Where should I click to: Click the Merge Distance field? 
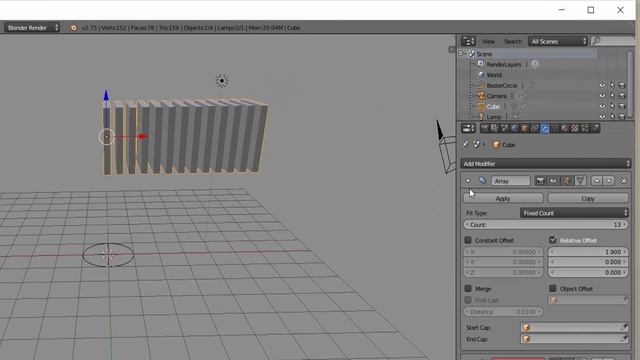click(503, 312)
